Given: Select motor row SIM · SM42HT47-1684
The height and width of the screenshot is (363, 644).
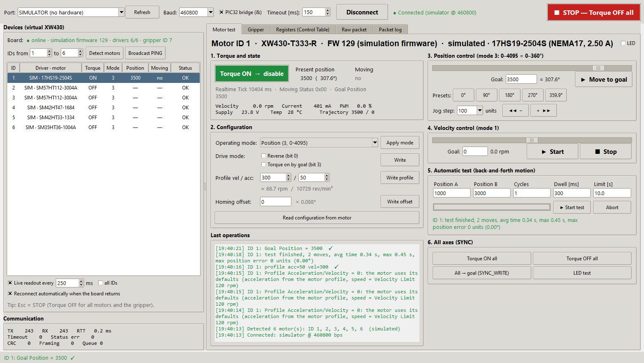Looking at the screenshot, I should [x=104, y=108].
